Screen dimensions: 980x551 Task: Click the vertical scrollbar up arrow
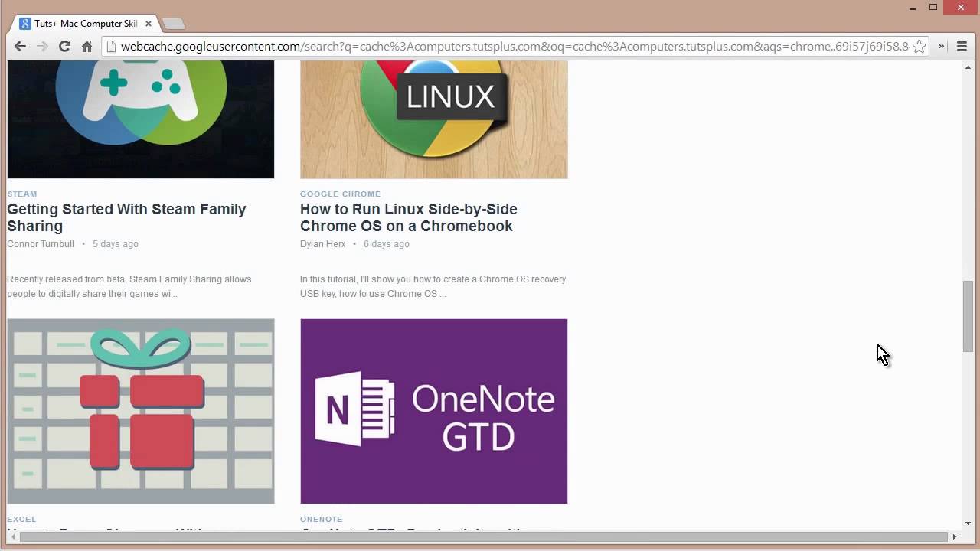[969, 67]
